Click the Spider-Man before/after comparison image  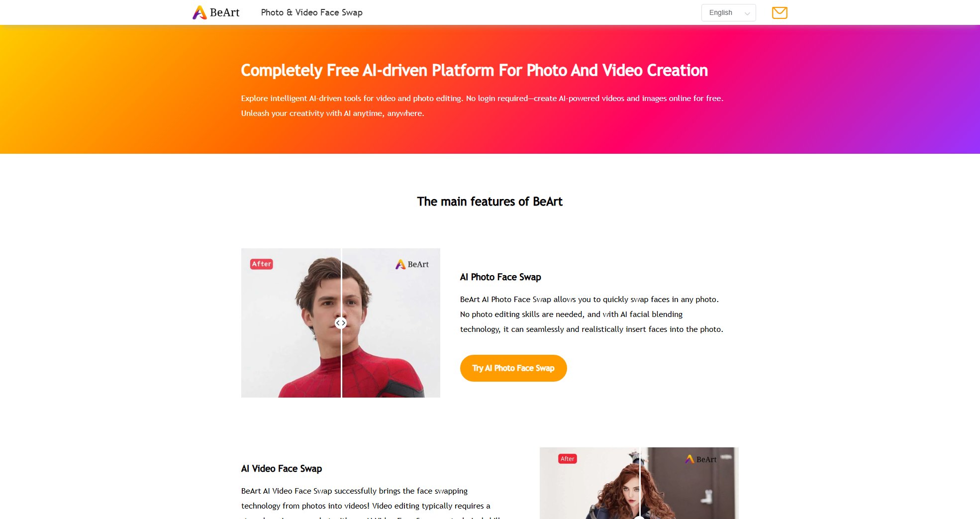341,323
